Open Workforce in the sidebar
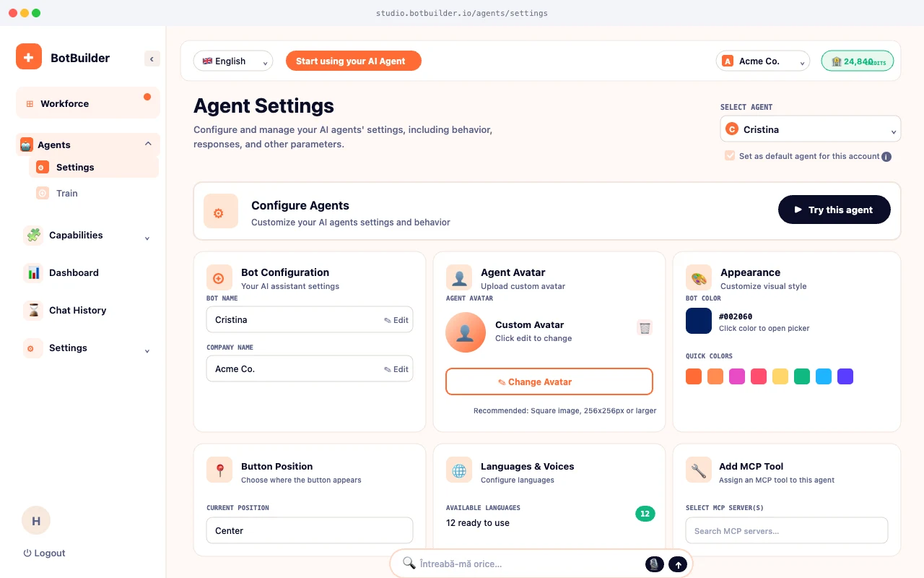The width and height of the screenshot is (924, 578). click(88, 103)
